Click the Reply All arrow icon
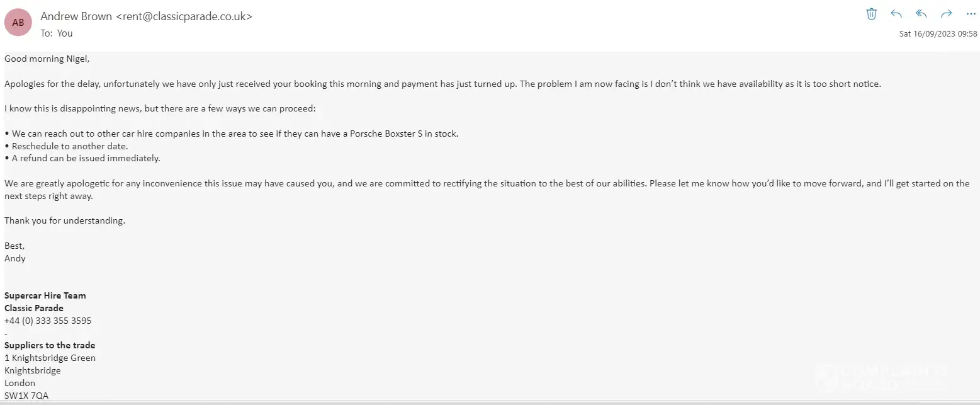The width and height of the screenshot is (980, 405). 921,14
